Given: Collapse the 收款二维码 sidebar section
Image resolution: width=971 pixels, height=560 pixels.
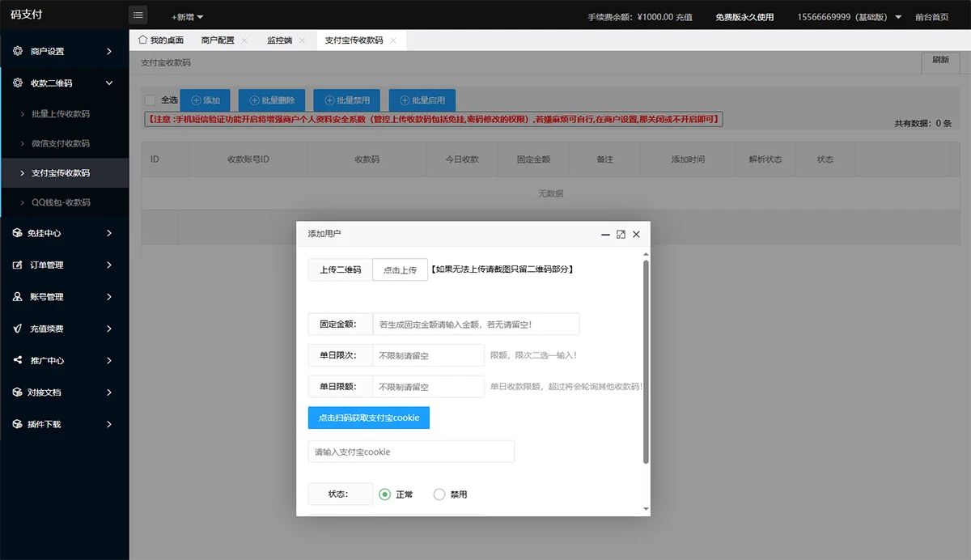Looking at the screenshot, I should (109, 83).
